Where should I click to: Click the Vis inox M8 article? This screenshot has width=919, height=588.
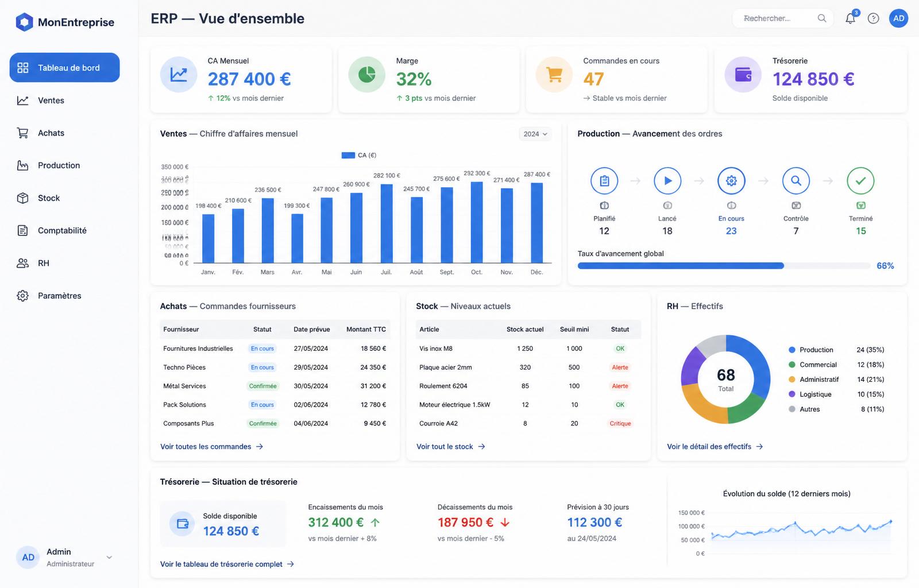(436, 349)
